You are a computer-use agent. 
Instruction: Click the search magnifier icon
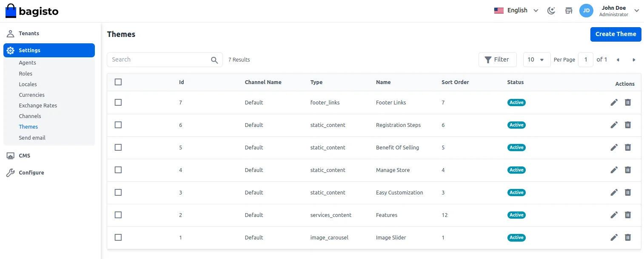tap(214, 60)
